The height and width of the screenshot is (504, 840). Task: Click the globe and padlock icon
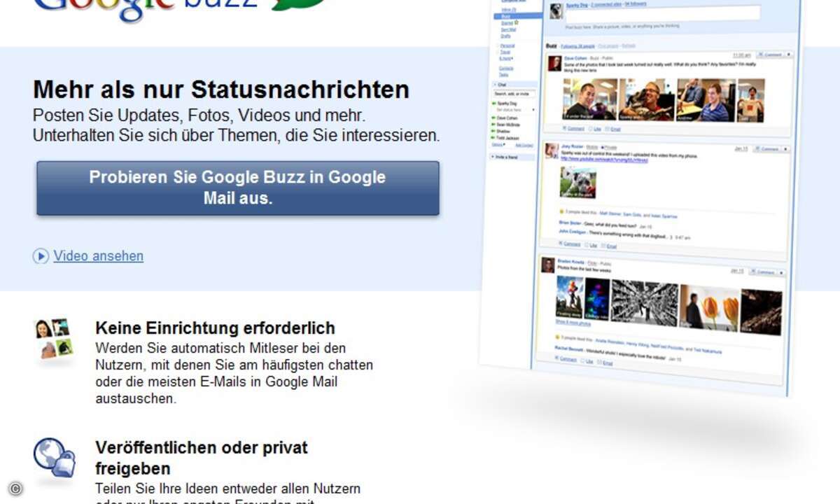click(54, 460)
